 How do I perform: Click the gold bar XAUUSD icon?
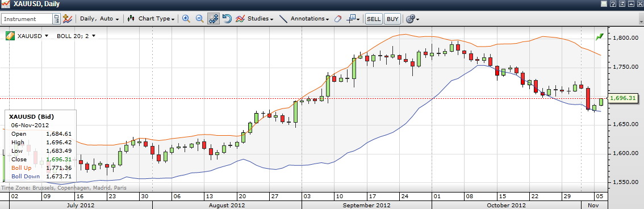click(10, 36)
